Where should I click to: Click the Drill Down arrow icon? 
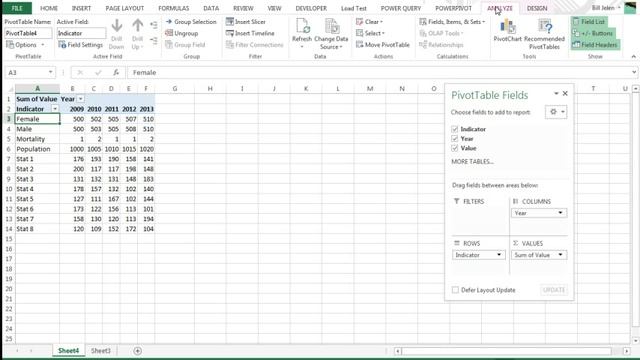(x=117, y=26)
